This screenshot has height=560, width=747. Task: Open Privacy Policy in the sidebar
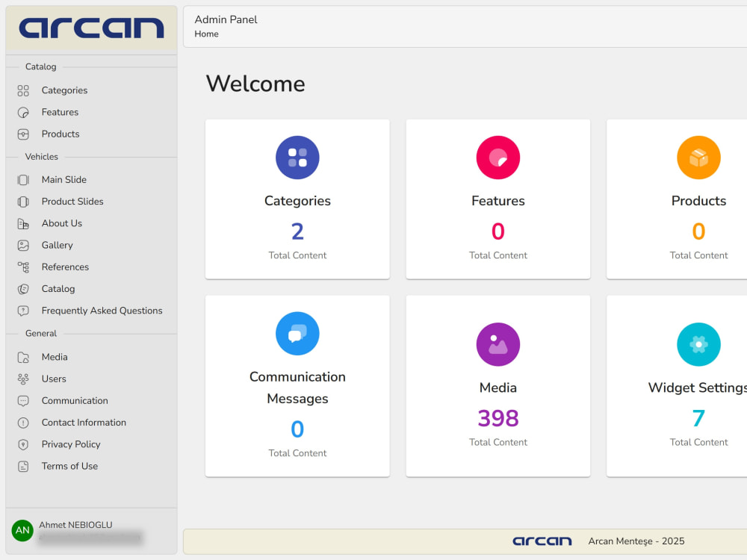coord(71,445)
